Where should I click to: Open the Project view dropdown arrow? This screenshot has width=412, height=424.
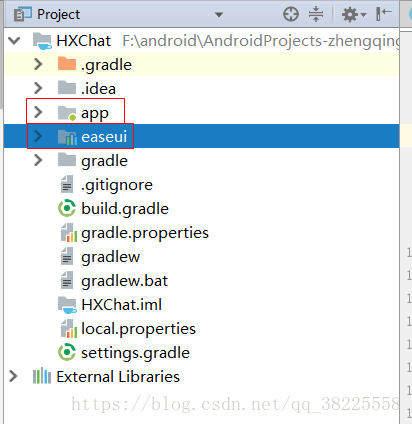(x=219, y=15)
